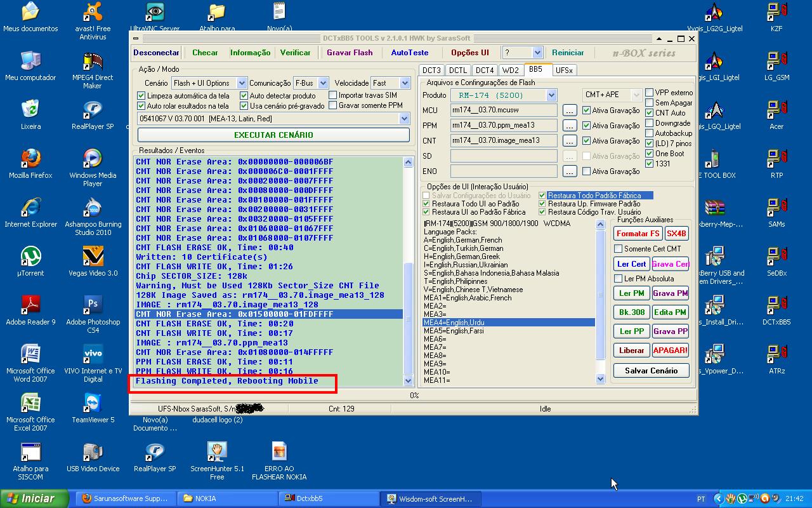
Task: Click the Salvar Cenário button
Action: point(651,371)
